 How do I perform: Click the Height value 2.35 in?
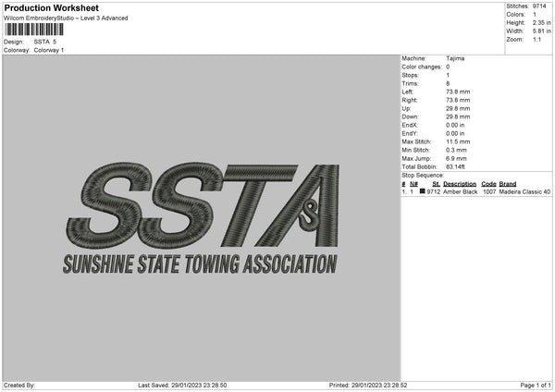tap(541, 22)
